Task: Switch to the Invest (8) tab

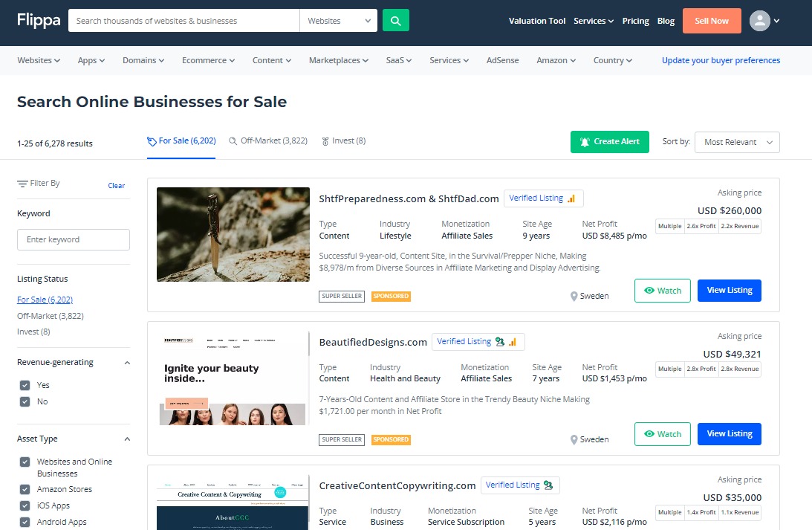Action: pos(344,141)
